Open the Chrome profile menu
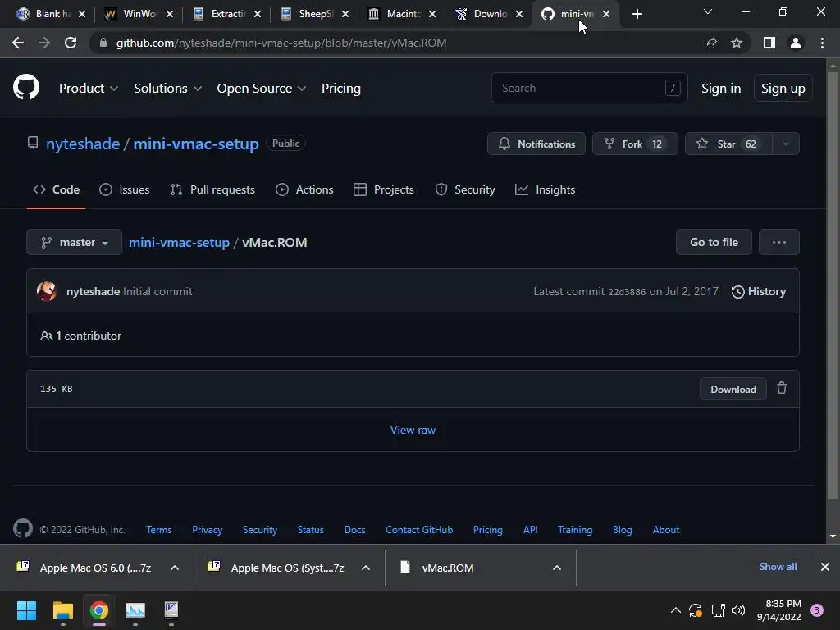This screenshot has width=840, height=630. pos(796,43)
